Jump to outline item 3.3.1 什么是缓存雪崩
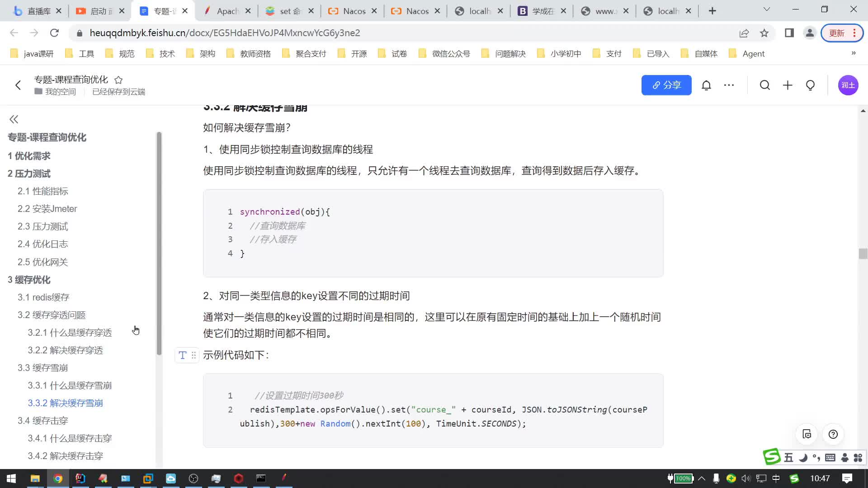This screenshot has width=868, height=488. [x=70, y=385]
